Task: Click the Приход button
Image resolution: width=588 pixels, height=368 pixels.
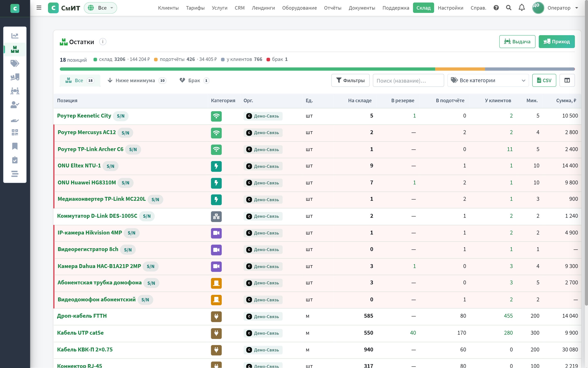Action: (556, 42)
